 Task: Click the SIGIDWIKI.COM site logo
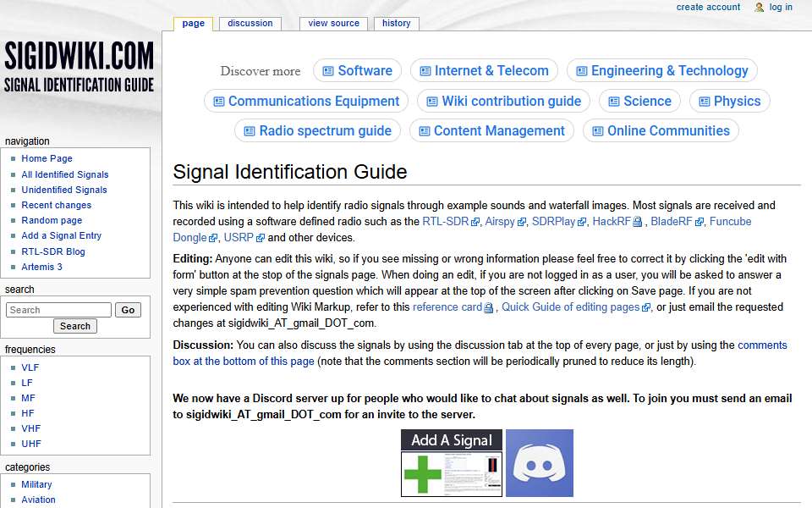79,68
